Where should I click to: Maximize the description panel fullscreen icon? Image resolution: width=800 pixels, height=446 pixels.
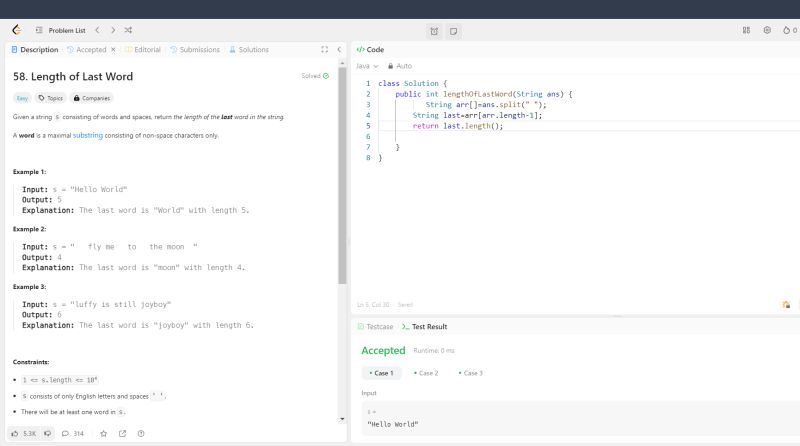click(x=324, y=49)
